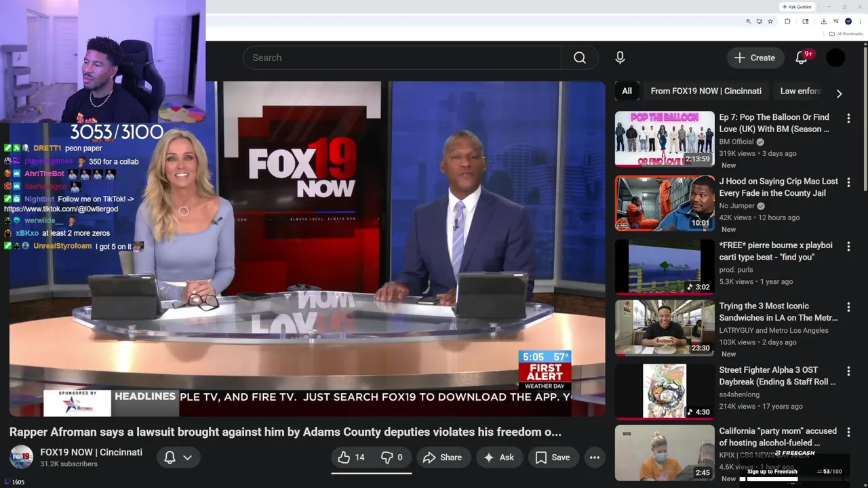Open Chrome media controls icon
This screenshot has width=868, height=488.
click(x=836, y=21)
